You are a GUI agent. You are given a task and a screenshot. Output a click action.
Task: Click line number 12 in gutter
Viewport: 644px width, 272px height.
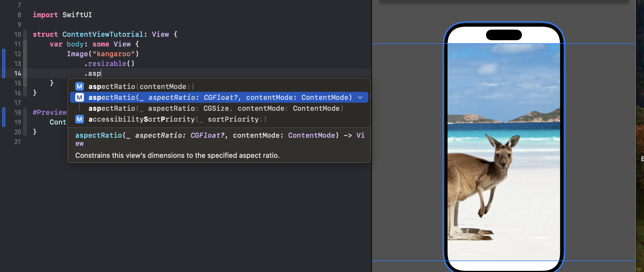tap(18, 54)
